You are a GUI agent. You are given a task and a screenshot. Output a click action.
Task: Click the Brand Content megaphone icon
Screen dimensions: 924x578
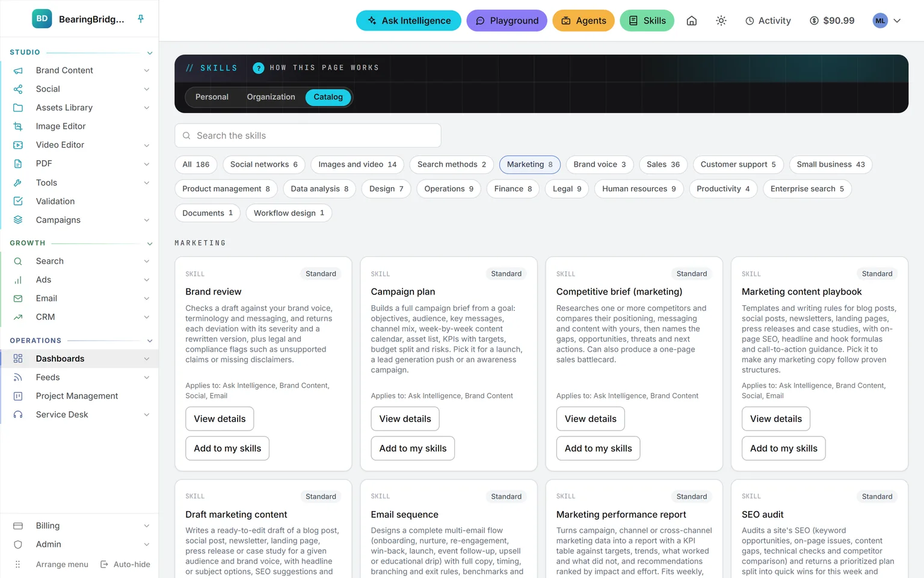tap(18, 70)
